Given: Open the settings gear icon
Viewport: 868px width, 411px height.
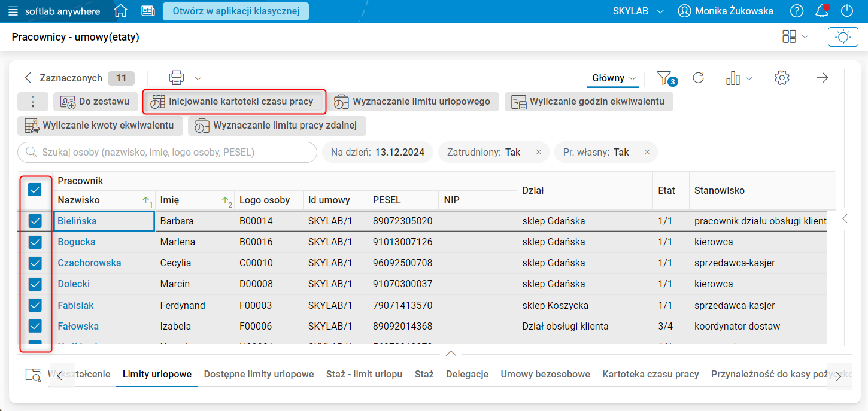Looking at the screenshot, I should (x=782, y=78).
